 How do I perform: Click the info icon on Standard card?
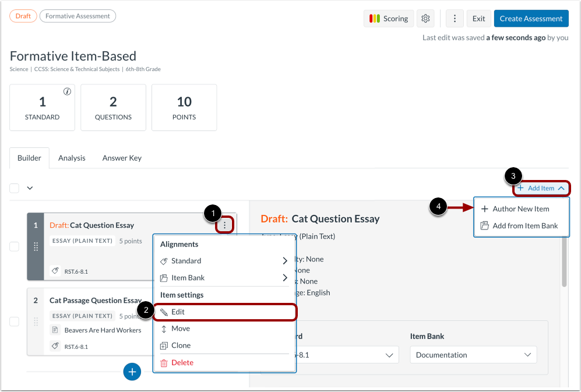[x=67, y=91]
